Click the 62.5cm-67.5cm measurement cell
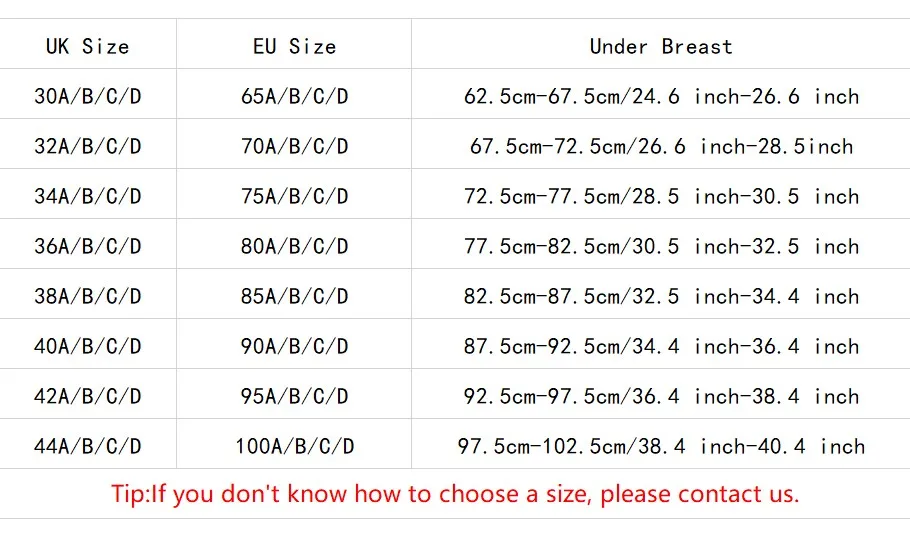910x535 pixels. [661, 97]
